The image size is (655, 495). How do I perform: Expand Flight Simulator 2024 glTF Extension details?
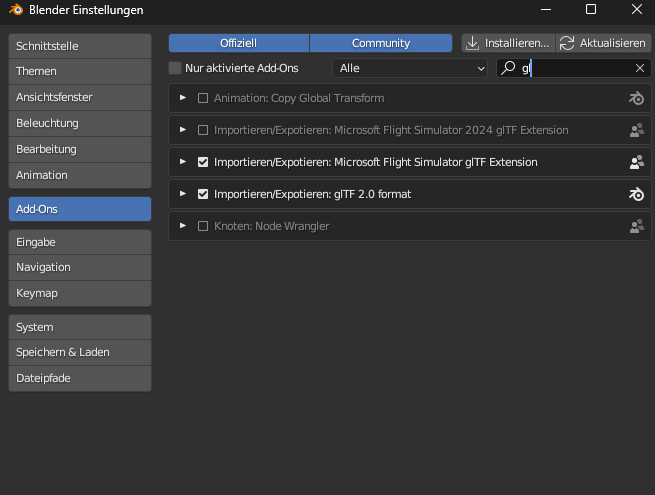coord(183,130)
